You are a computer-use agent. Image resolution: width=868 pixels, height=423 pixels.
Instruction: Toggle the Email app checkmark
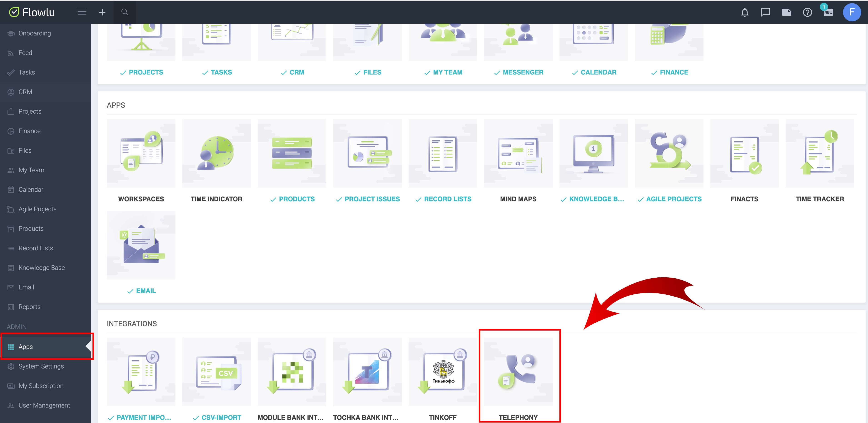(x=130, y=291)
